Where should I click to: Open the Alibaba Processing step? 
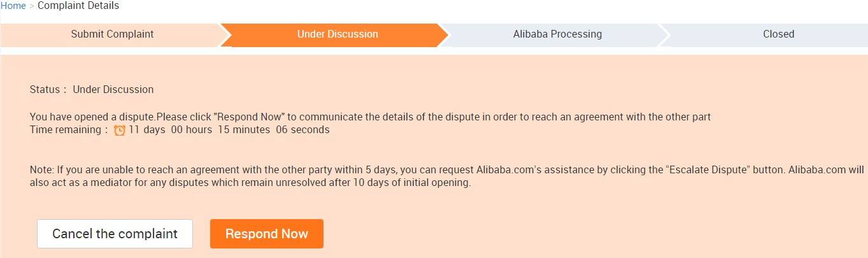click(x=557, y=34)
